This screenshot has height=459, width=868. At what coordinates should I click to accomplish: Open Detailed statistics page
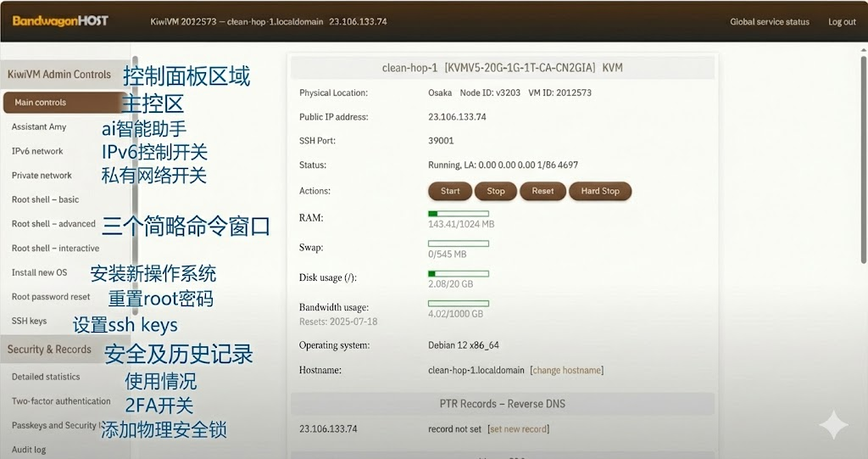[46, 377]
